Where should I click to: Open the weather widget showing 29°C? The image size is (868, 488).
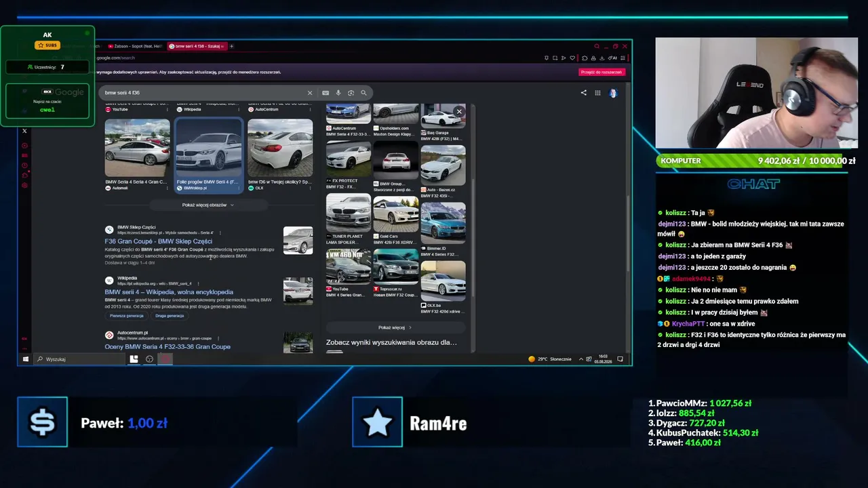click(x=550, y=359)
